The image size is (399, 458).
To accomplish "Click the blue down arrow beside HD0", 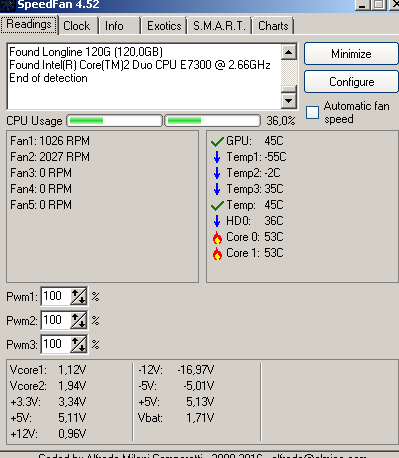I will (217, 221).
